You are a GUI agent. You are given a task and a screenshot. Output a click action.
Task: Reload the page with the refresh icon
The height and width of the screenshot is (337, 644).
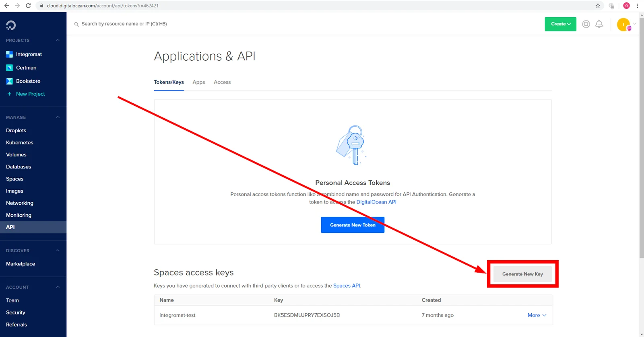tap(28, 6)
